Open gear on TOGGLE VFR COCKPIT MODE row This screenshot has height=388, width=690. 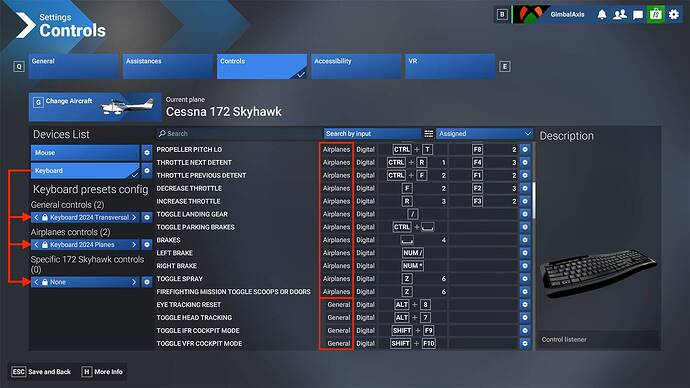click(x=525, y=343)
